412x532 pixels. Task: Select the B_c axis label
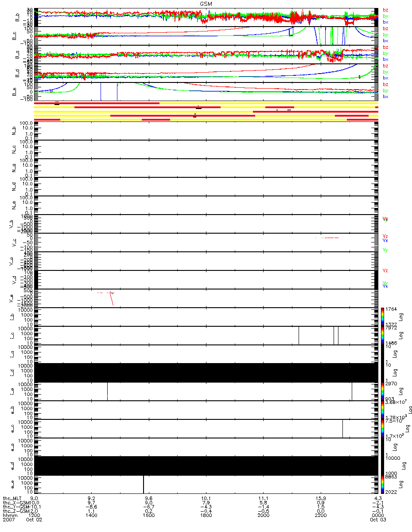(x=14, y=36)
